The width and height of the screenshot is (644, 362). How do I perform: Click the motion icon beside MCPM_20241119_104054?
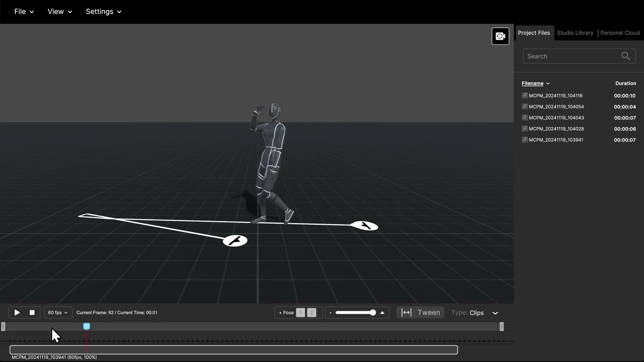click(x=525, y=107)
